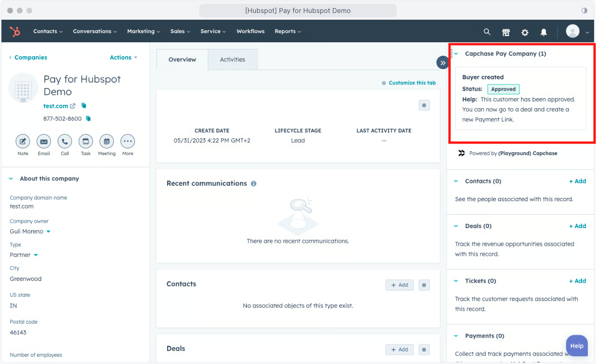Open the Service navigation menu

pos(213,32)
